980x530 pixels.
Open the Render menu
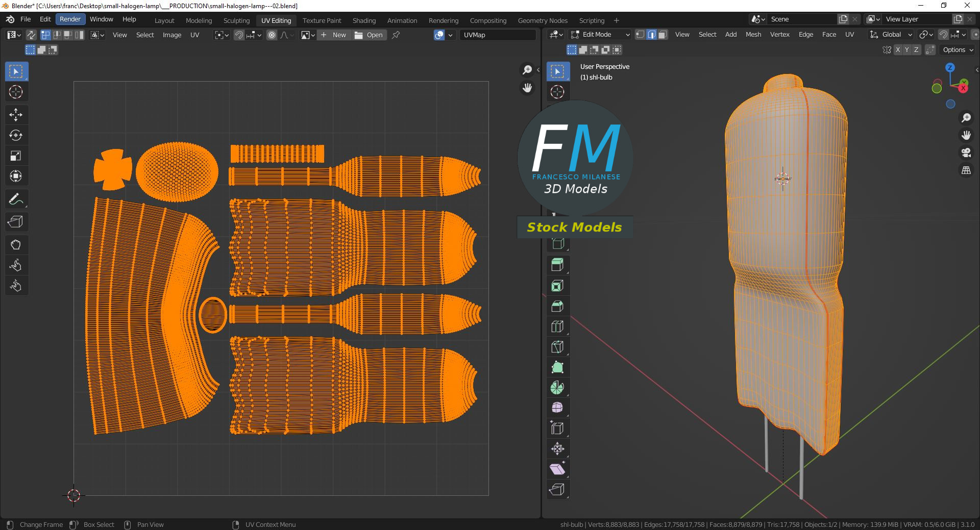pos(70,19)
